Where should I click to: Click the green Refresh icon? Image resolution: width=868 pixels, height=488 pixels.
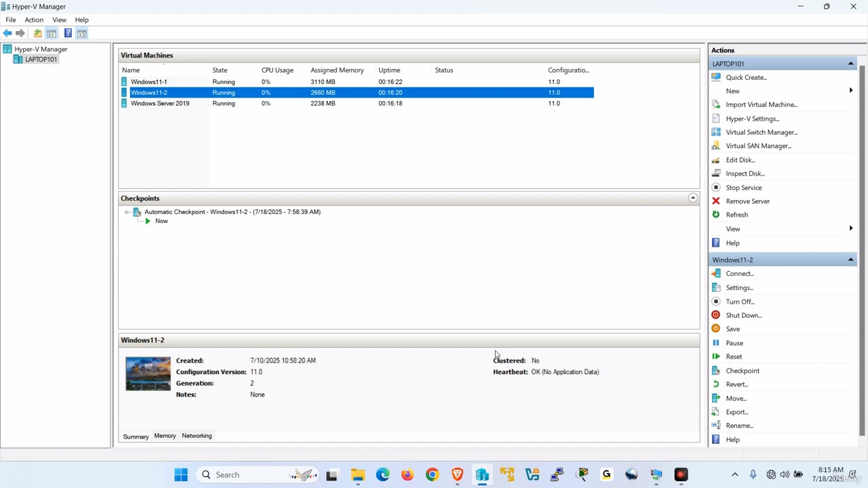715,215
